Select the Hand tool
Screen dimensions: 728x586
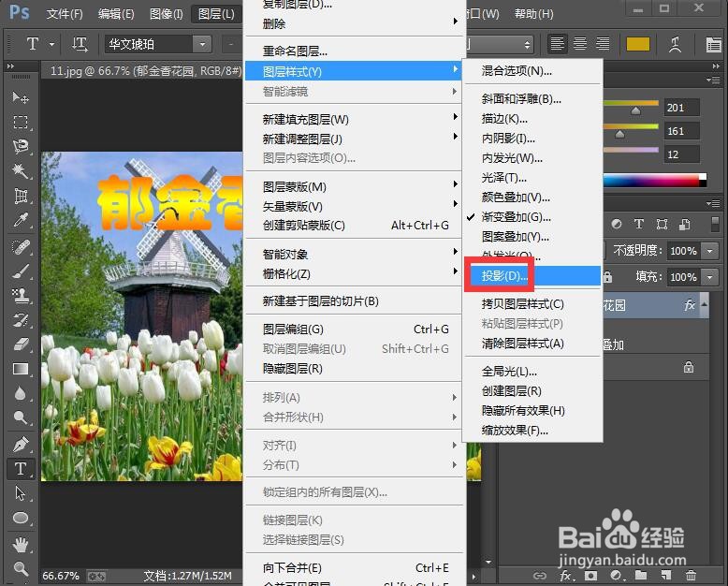21,544
